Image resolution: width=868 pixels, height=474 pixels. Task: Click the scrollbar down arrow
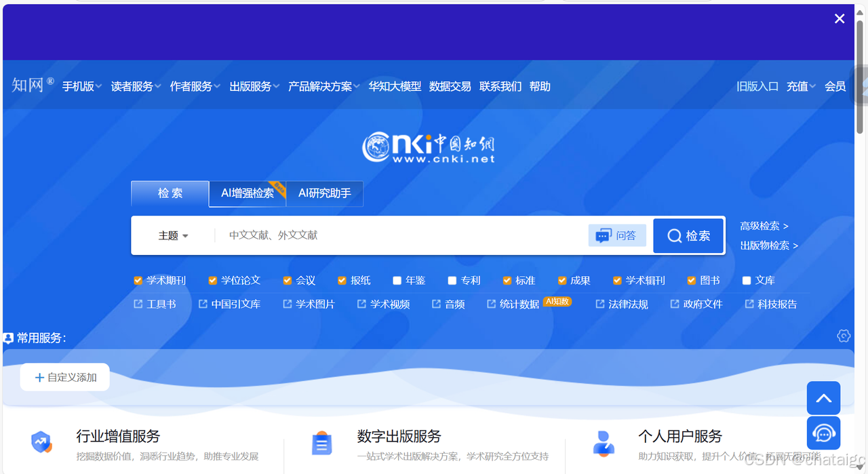coord(861,467)
